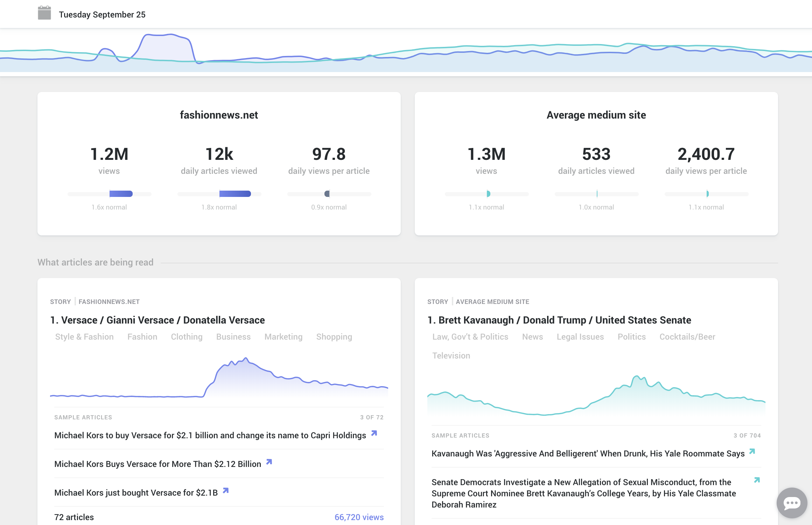Select the Shopping topic tag
This screenshot has height=525, width=812.
(334, 336)
